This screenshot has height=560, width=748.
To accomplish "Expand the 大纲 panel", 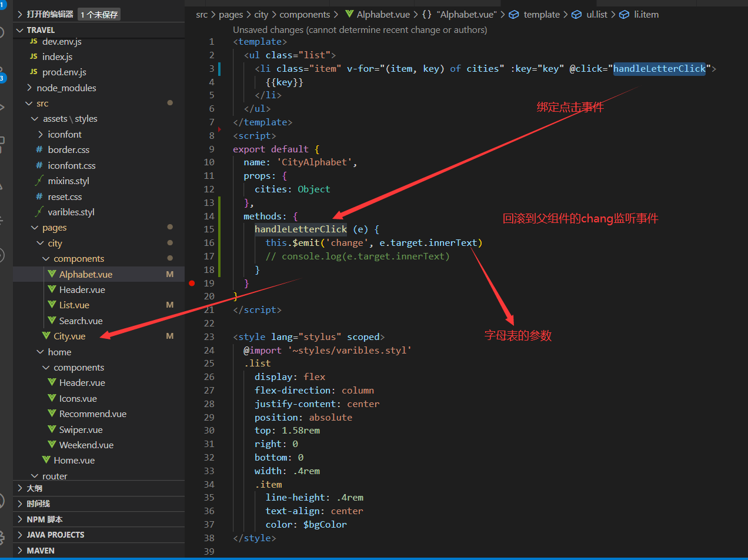I will point(20,488).
